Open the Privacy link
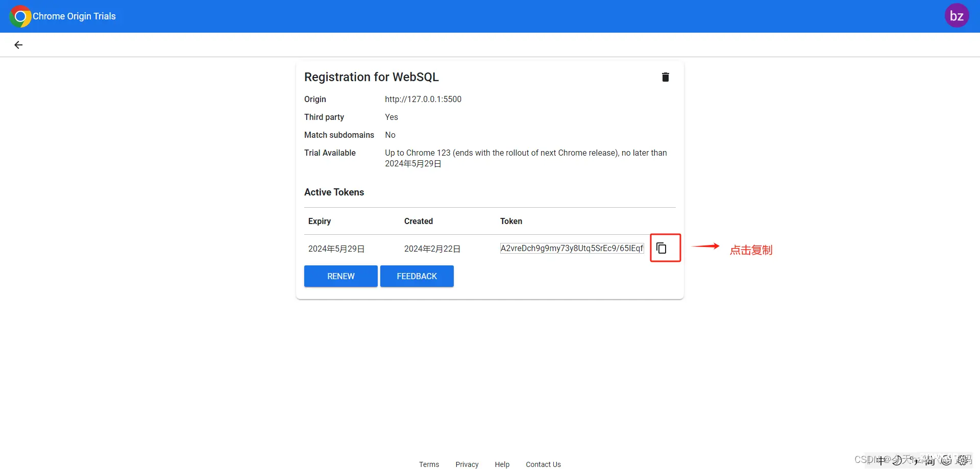The height and width of the screenshot is (469, 980). click(x=467, y=464)
